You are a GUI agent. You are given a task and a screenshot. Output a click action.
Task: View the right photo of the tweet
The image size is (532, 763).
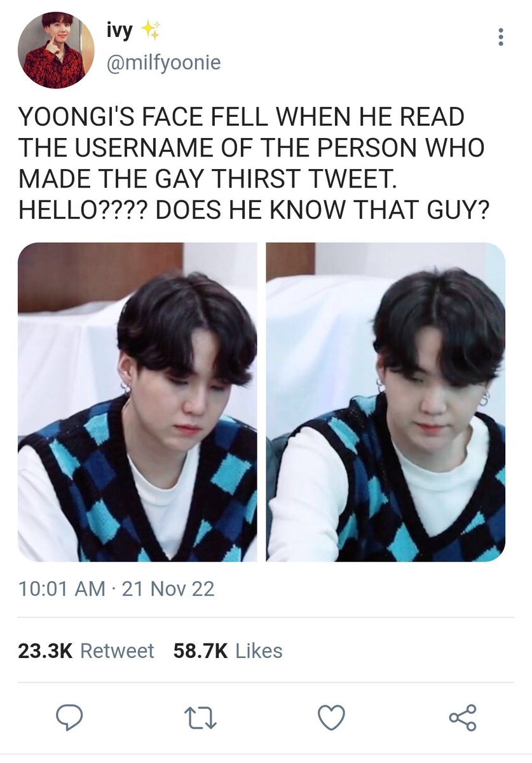click(386, 402)
